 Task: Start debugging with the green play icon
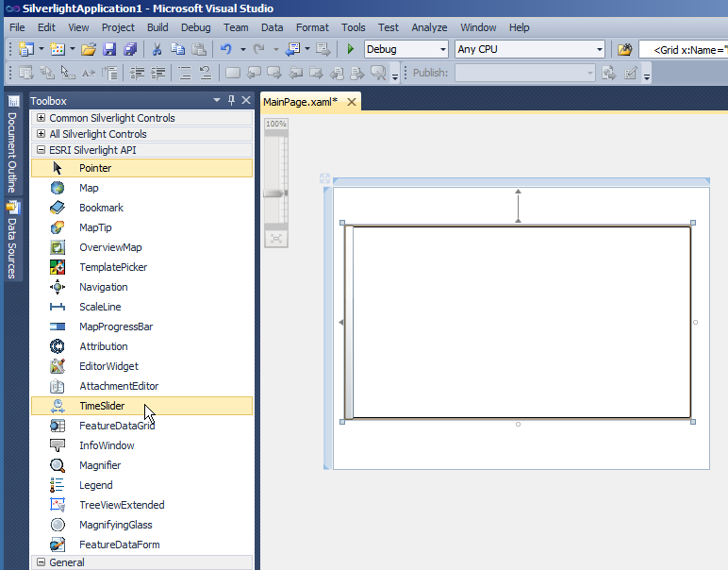tap(351, 49)
